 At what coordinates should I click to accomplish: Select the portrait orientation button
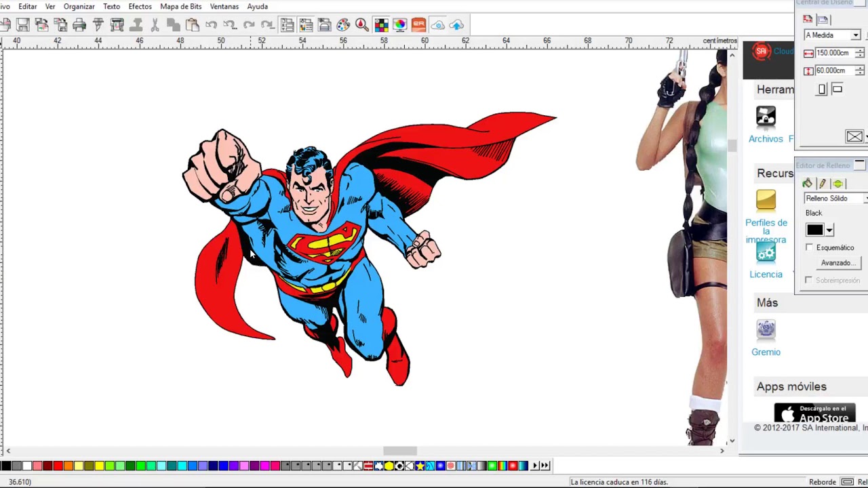coord(822,89)
